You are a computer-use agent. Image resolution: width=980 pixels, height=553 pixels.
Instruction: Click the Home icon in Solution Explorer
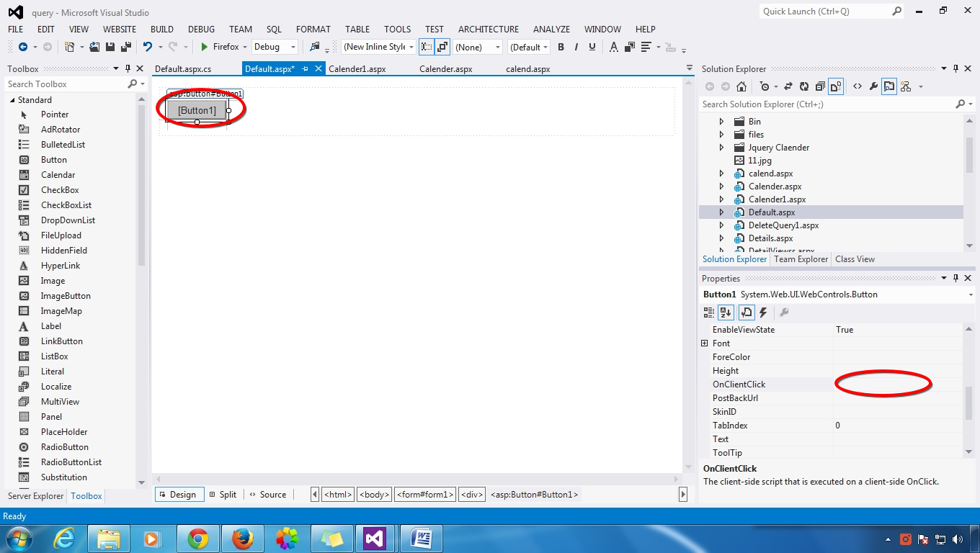[x=741, y=86]
